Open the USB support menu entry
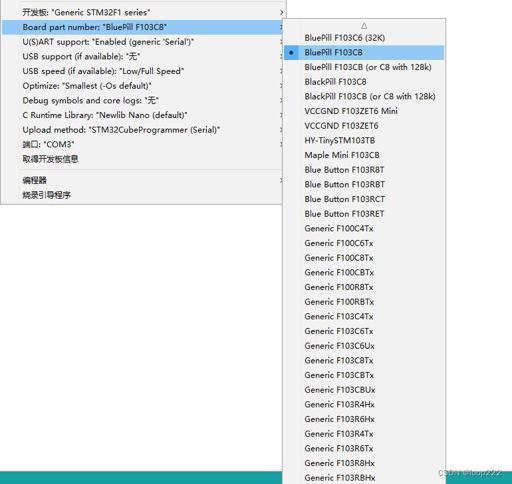 pyautogui.click(x=143, y=56)
